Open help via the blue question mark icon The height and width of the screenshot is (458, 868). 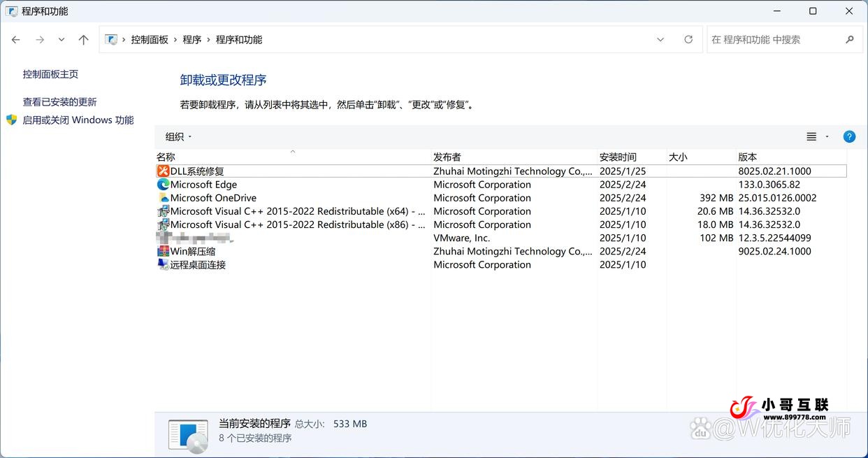coord(849,136)
